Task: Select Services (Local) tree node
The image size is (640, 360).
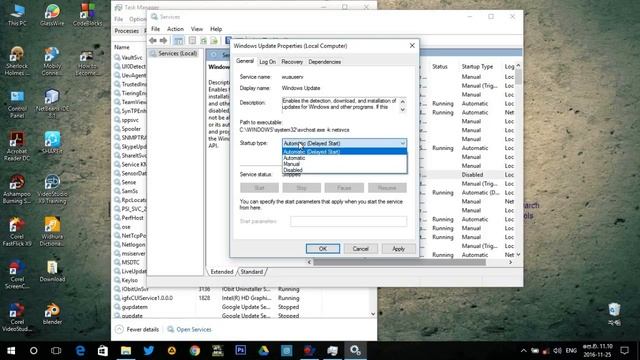Action: pos(173,53)
